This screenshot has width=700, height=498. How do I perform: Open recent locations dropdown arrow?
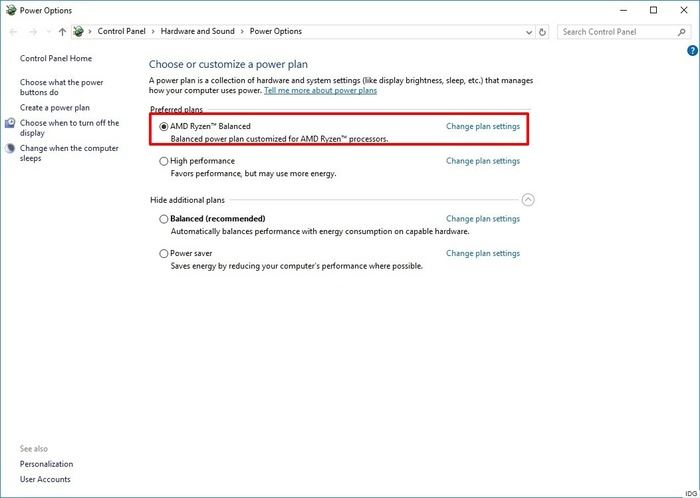[48, 32]
